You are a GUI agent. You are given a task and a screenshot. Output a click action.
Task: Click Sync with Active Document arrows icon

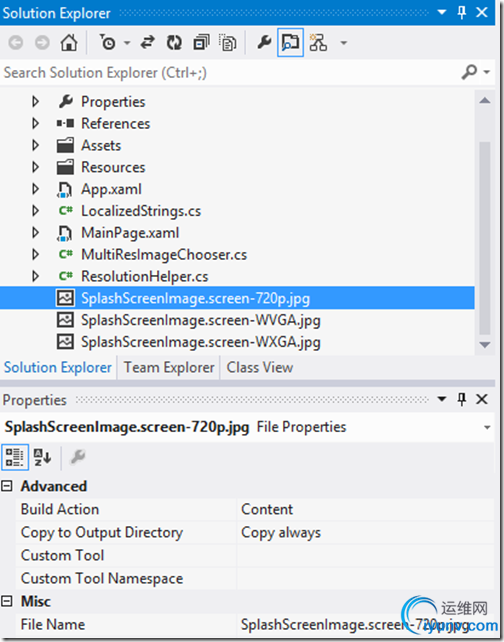(x=147, y=43)
